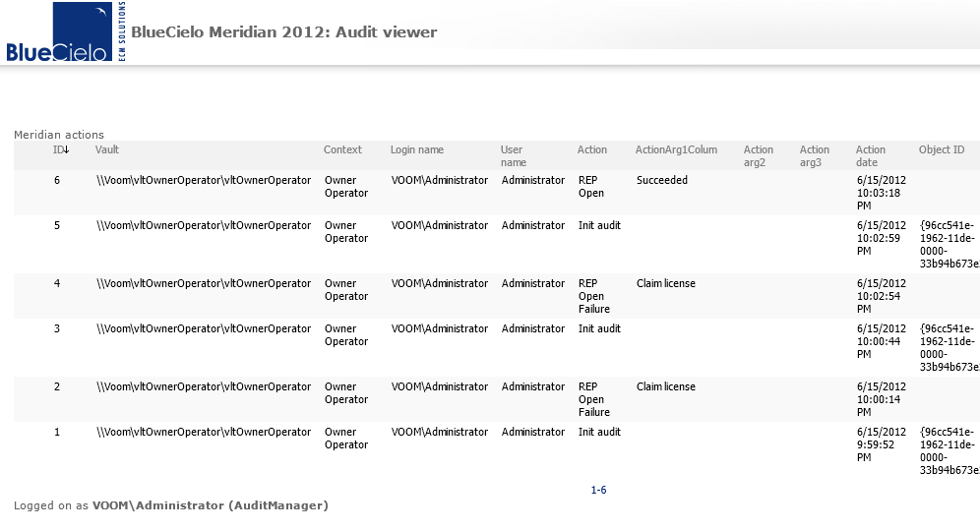Click Init audit action in row 3
The width and height of the screenshot is (980, 531).
[x=599, y=328]
